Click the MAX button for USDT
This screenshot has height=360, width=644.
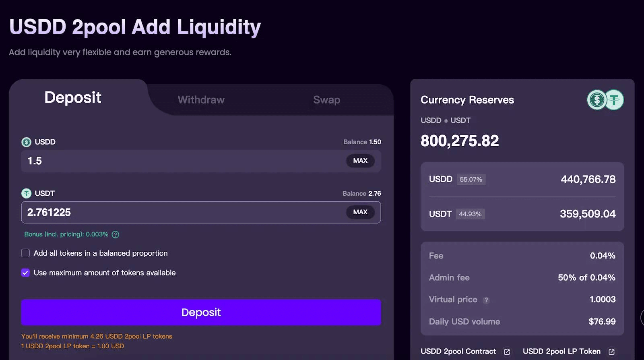360,212
